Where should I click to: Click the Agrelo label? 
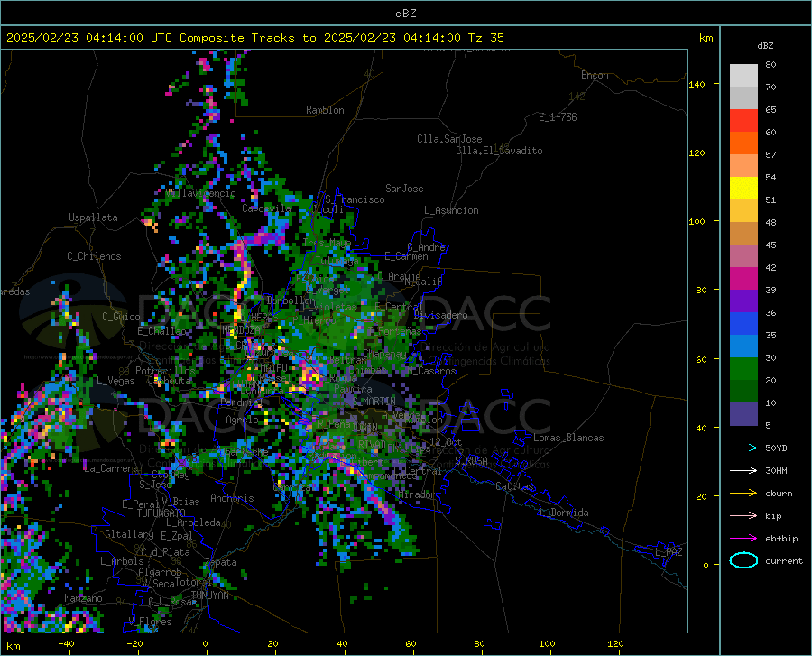[242, 420]
